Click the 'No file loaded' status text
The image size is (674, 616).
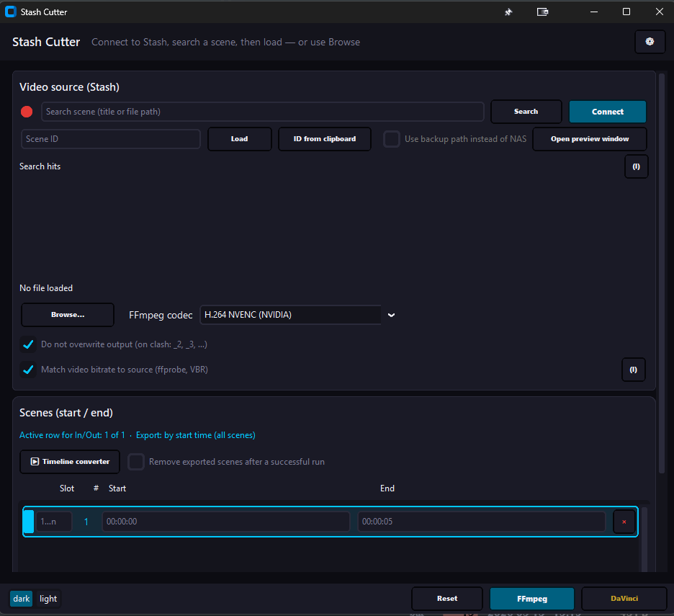(x=46, y=288)
